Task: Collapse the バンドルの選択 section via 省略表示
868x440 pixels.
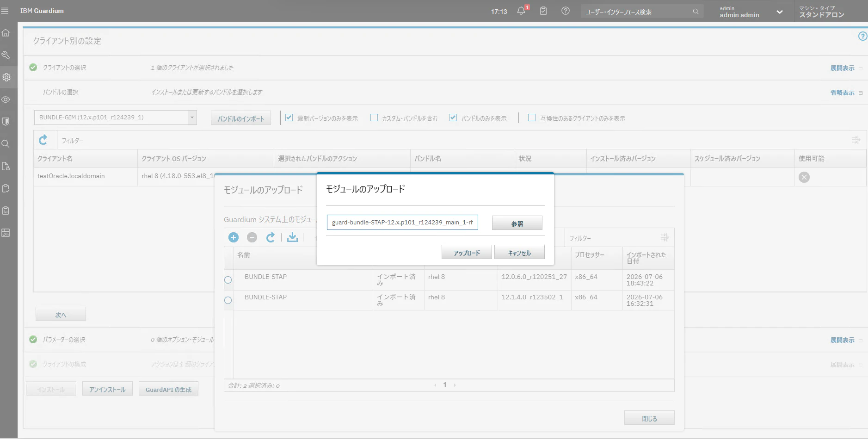Action: (843, 93)
